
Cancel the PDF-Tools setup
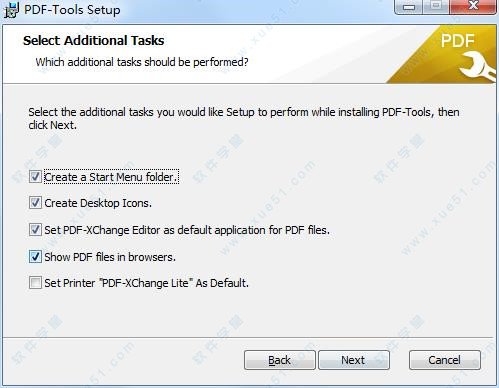click(445, 360)
